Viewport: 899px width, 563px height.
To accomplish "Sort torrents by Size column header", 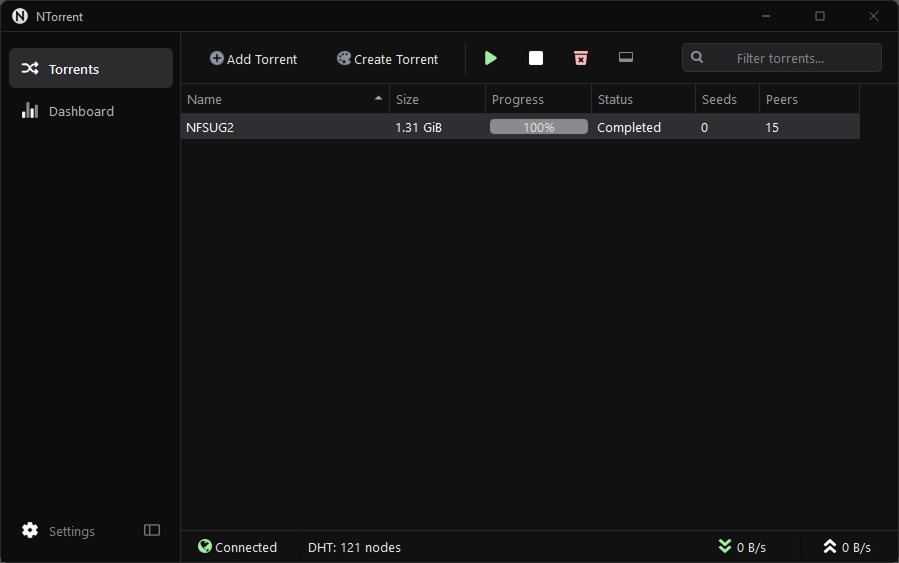I will [x=437, y=99].
